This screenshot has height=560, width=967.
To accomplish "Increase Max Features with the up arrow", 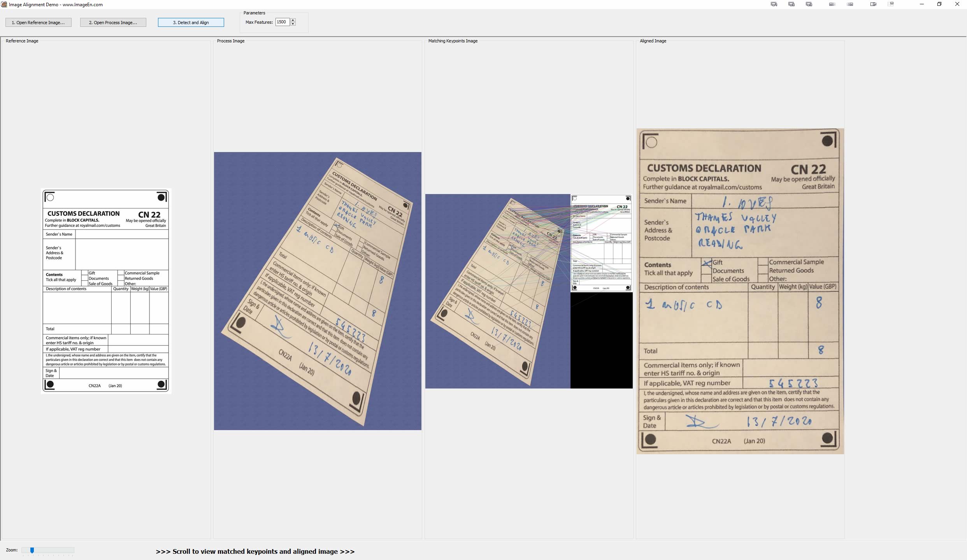I will tap(293, 20).
